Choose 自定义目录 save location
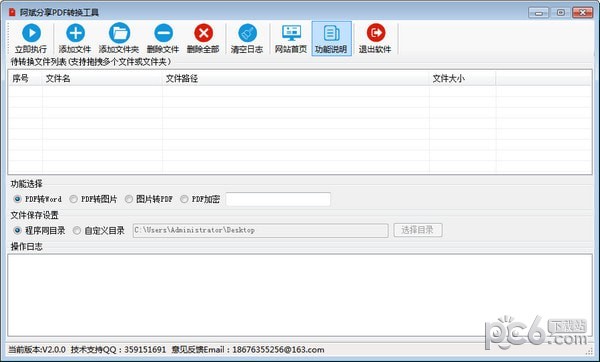Image resolution: width=600 pixels, height=362 pixels. [x=99, y=230]
